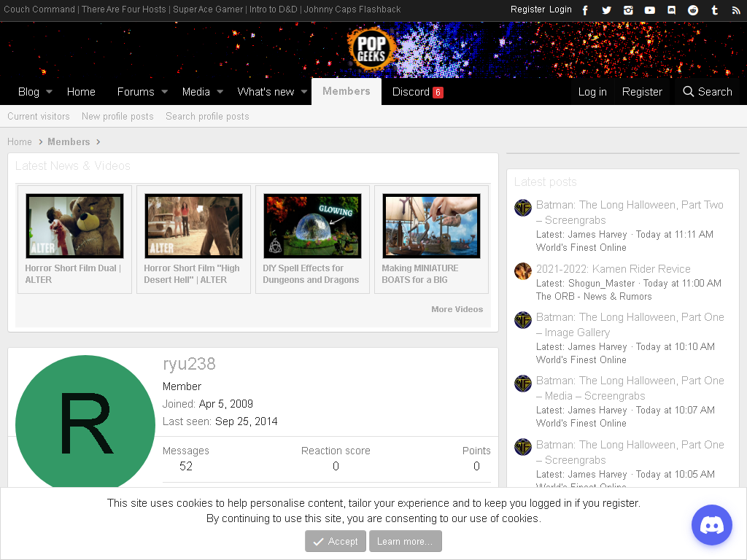Open the Facebook icon in top bar
Image resolution: width=747 pixels, height=560 pixels.
[585, 10]
